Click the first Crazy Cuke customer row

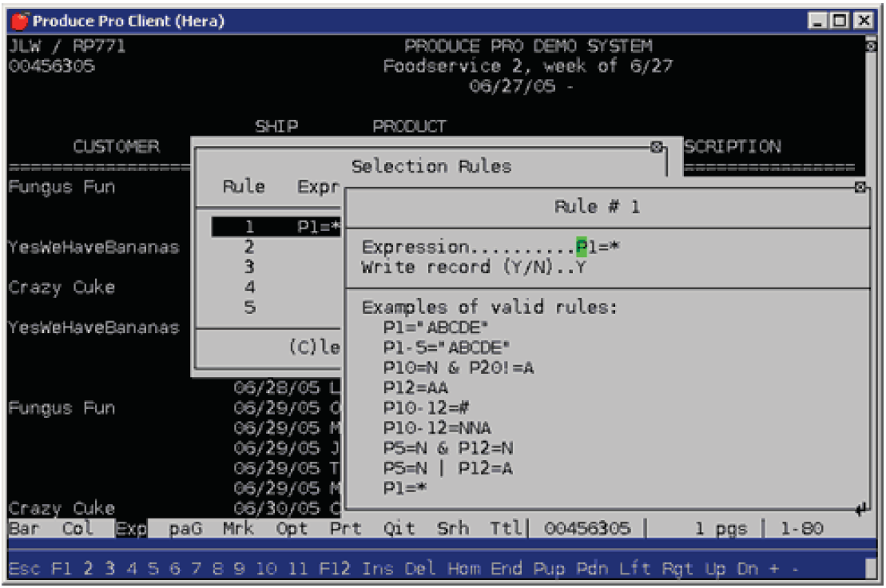click(62, 288)
